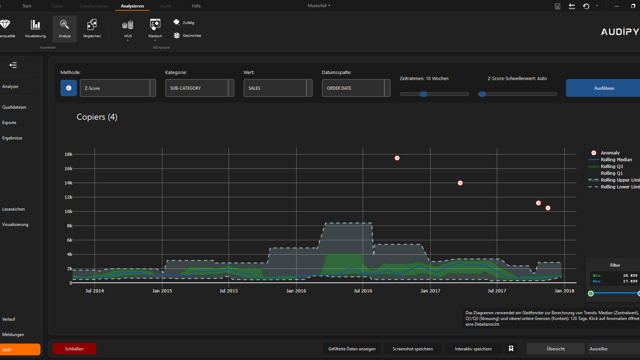Image resolution: width=640 pixels, height=360 pixels.
Task: Open the Kategorie SUB-CATEGORY dropdown
Action: [x=200, y=88]
